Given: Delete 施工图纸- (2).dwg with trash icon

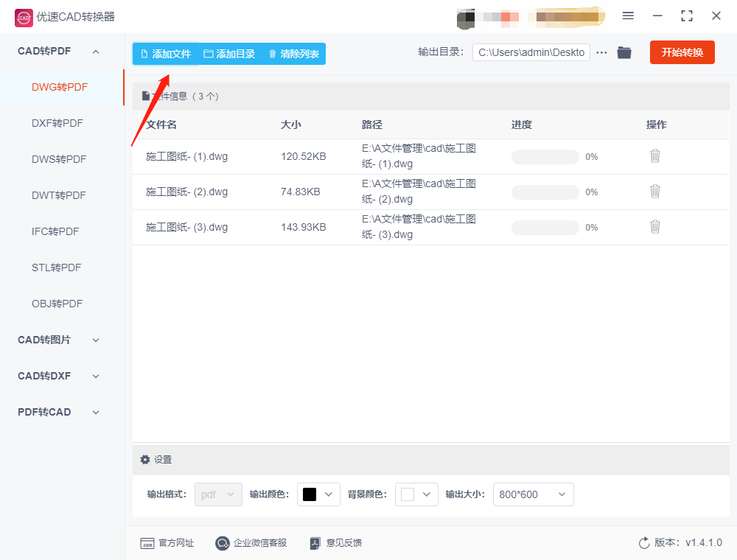Looking at the screenshot, I should (655, 191).
